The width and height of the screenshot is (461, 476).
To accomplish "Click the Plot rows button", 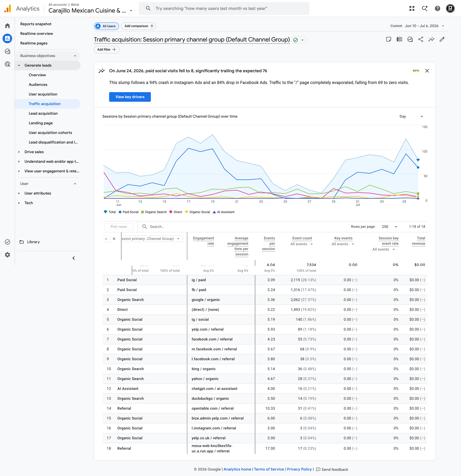I will (x=118, y=227).
